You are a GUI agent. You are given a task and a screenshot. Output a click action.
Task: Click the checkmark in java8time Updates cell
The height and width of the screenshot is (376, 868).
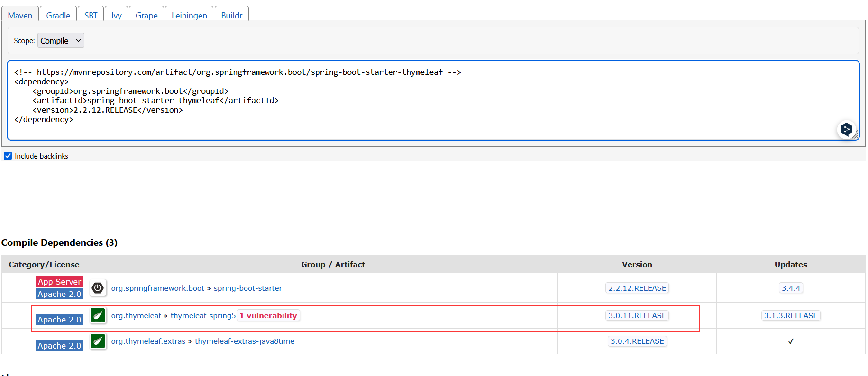[x=791, y=341]
